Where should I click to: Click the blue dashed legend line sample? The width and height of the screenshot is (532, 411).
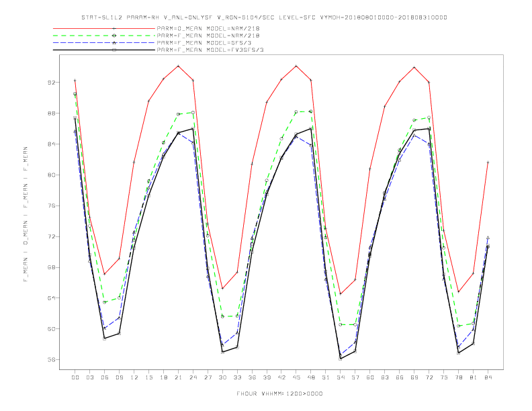coord(104,43)
